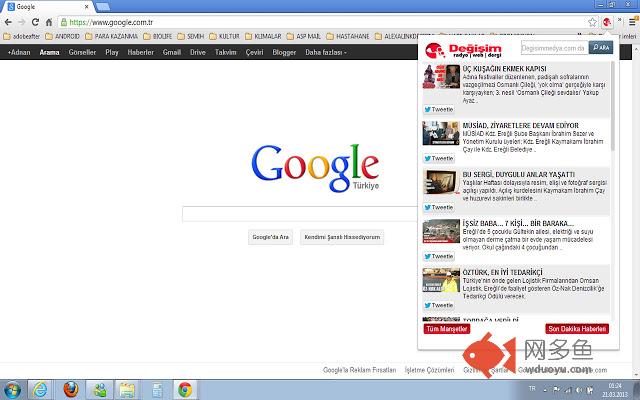Open Görseller in the Google top bar

(82, 51)
